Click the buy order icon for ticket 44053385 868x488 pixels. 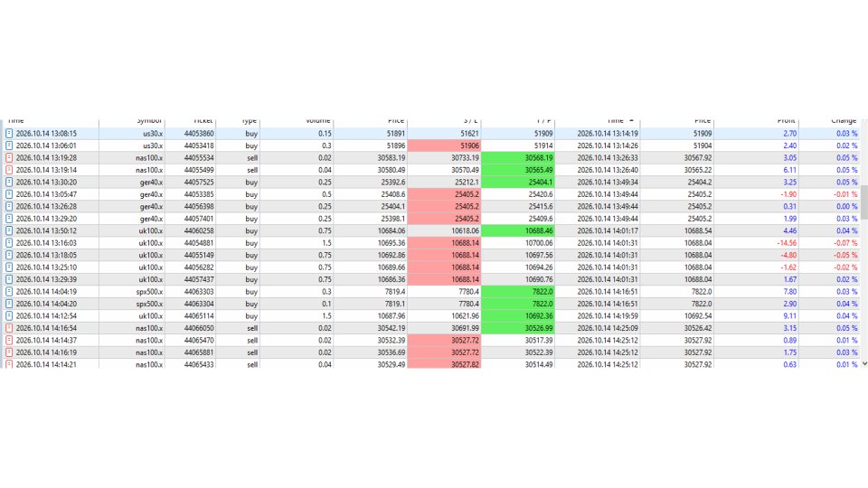[9, 194]
